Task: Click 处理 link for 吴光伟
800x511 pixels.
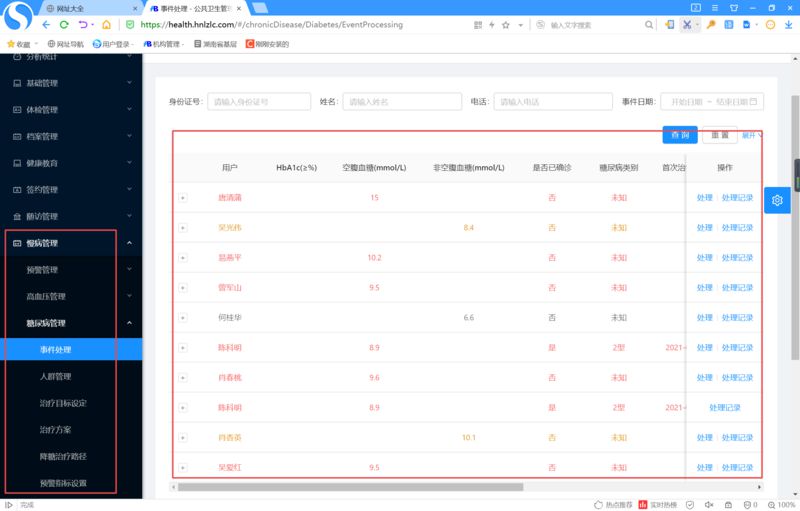Action: [x=704, y=228]
